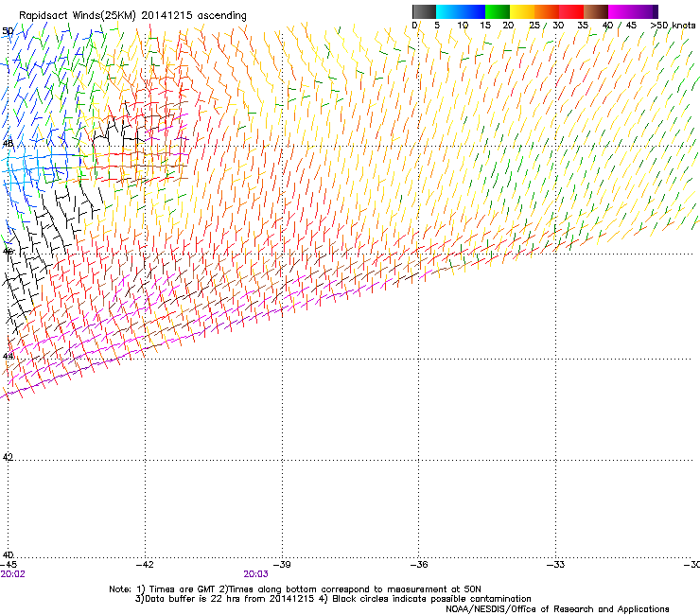This screenshot has width=700, height=615.
Task: Click the yellow 20-25 knots legend swatch
Action: click(x=522, y=11)
